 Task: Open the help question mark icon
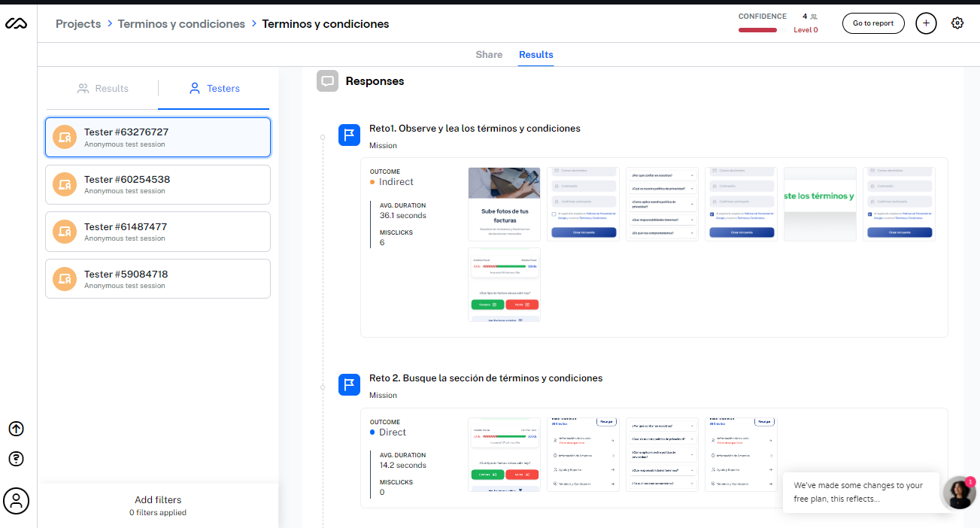click(x=17, y=458)
